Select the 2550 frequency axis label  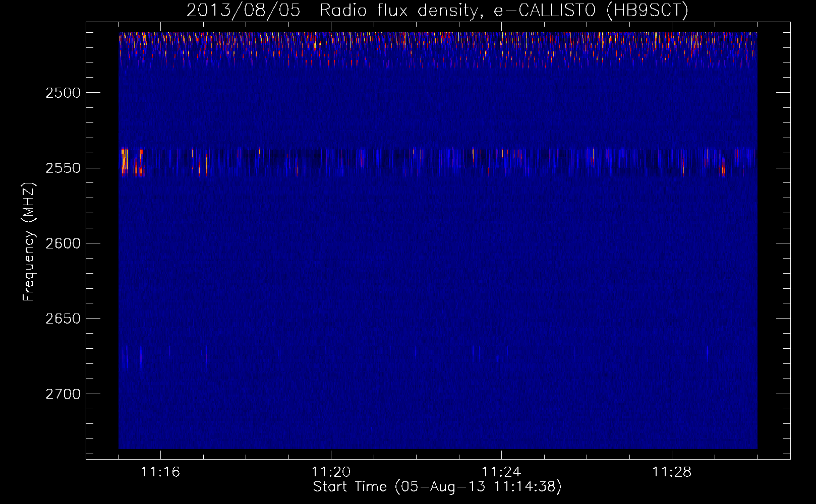pos(63,168)
